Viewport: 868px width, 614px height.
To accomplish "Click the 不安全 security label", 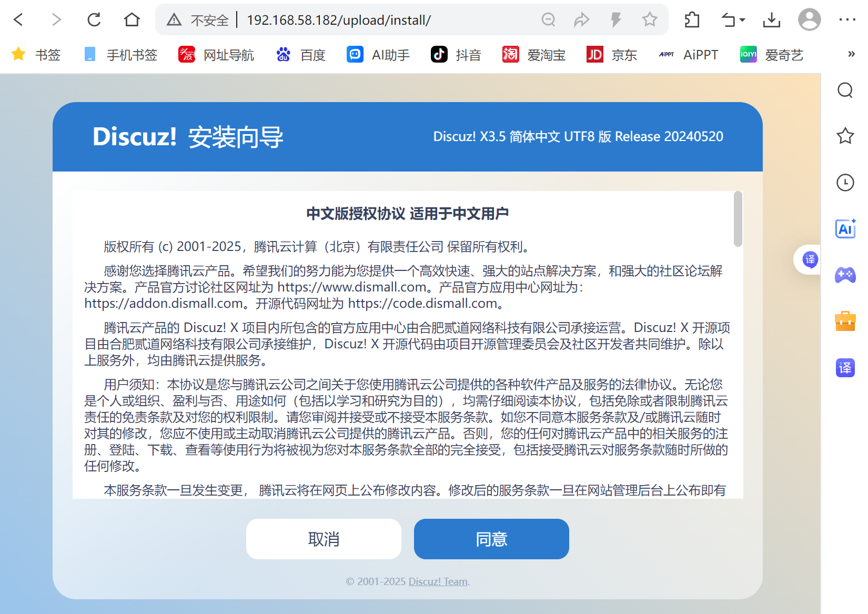I will (209, 20).
